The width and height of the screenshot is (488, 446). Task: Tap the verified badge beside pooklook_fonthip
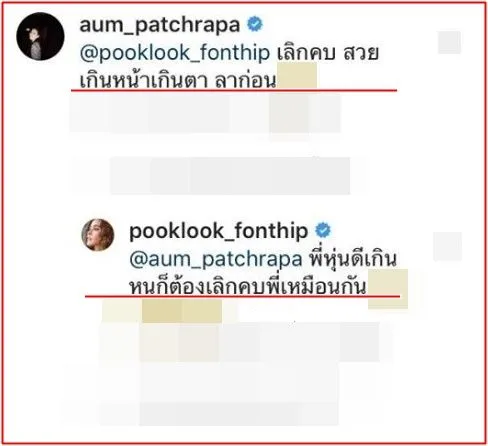[x=323, y=230]
